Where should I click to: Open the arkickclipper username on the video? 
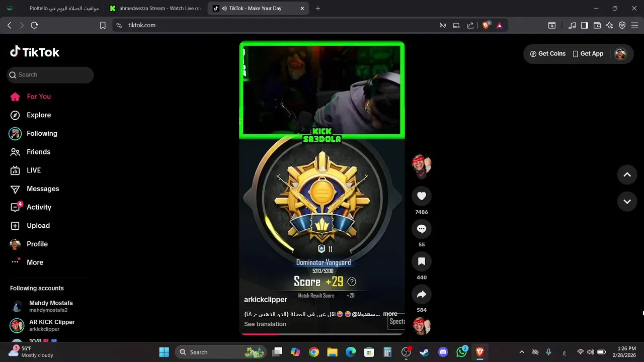[266, 300]
